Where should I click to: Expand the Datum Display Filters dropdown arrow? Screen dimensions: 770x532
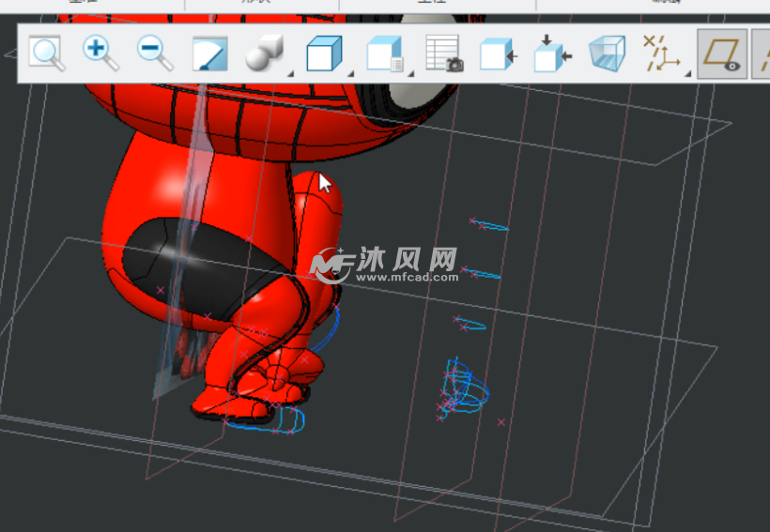click(688, 73)
